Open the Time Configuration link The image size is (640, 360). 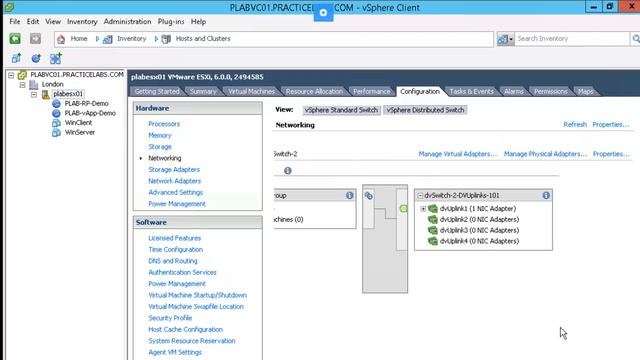click(x=176, y=249)
